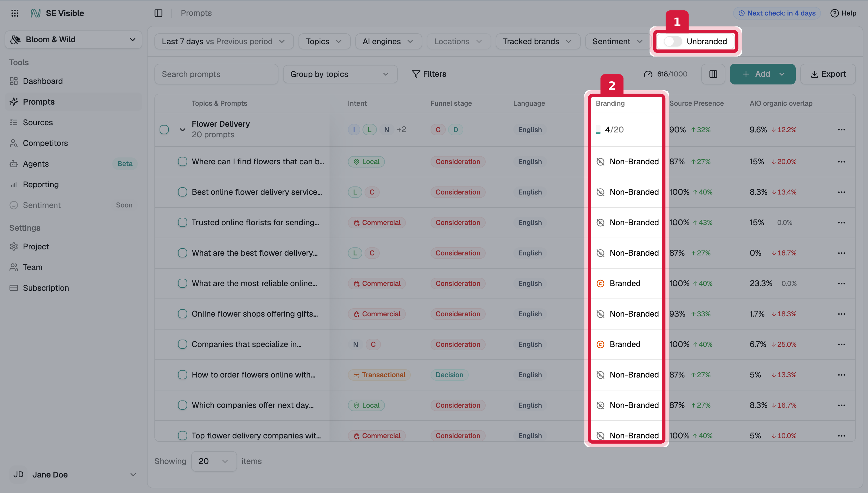Collapse the Flower Delivery topic group
The image size is (868, 493).
coord(182,129)
